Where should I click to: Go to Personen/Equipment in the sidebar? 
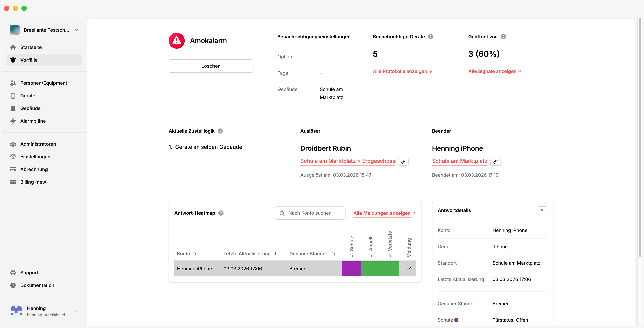click(44, 83)
